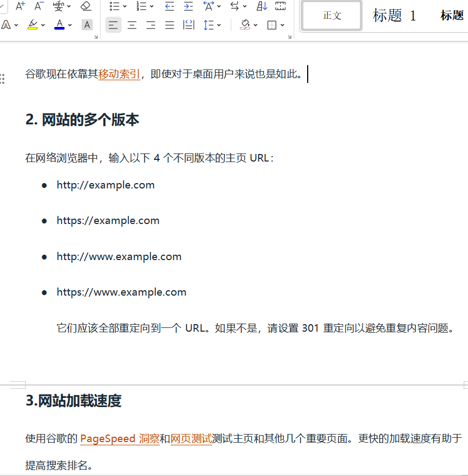Toggle center text alignment
468x476 pixels.
point(132,25)
